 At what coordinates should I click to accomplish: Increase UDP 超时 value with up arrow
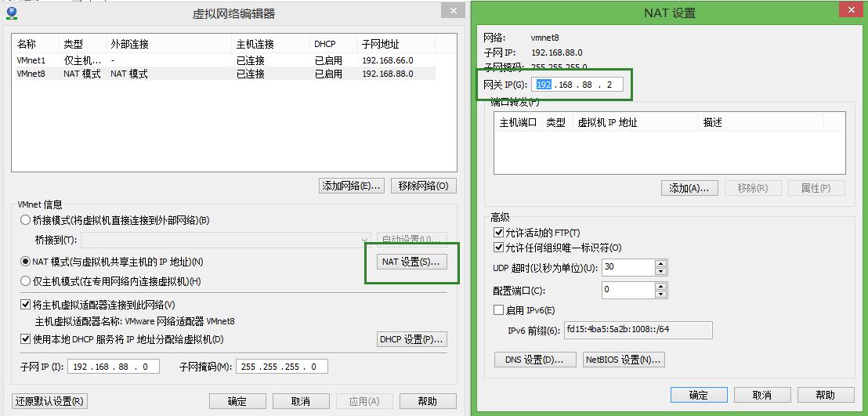click(660, 264)
